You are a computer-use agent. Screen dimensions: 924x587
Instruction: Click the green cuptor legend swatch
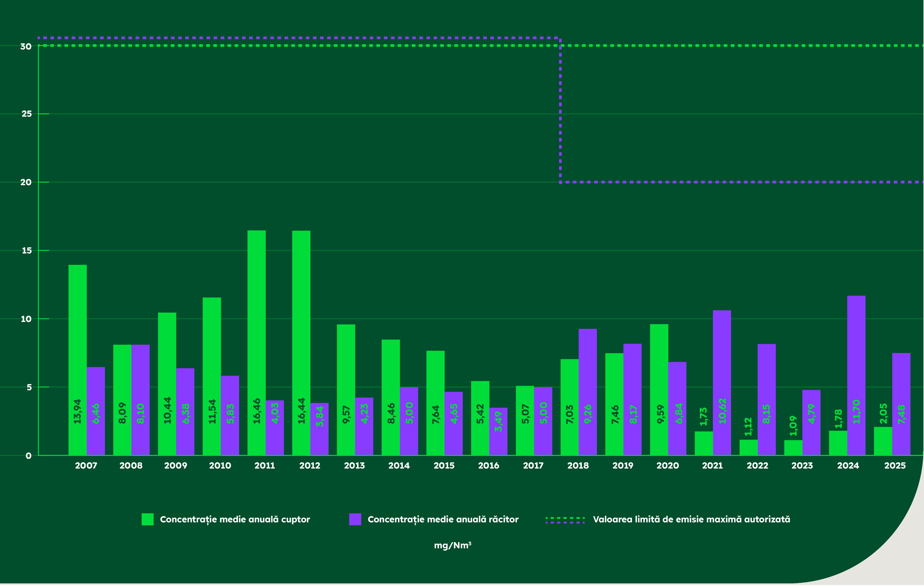click(147, 519)
